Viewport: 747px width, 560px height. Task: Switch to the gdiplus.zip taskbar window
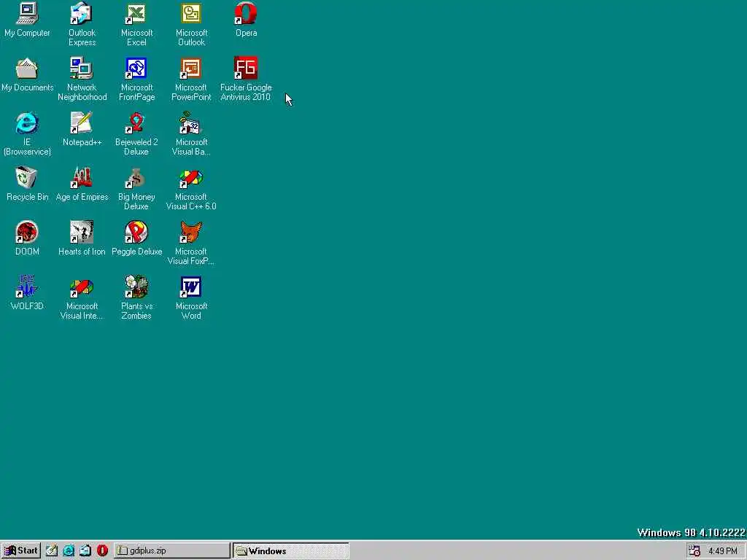[172, 551]
